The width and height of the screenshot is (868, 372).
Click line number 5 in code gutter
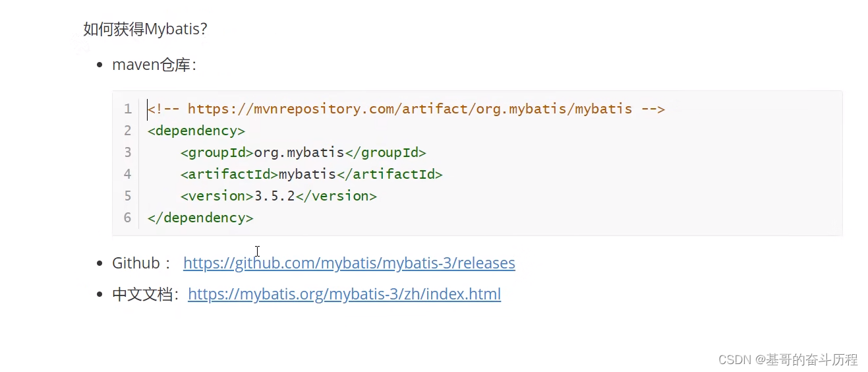click(x=127, y=196)
